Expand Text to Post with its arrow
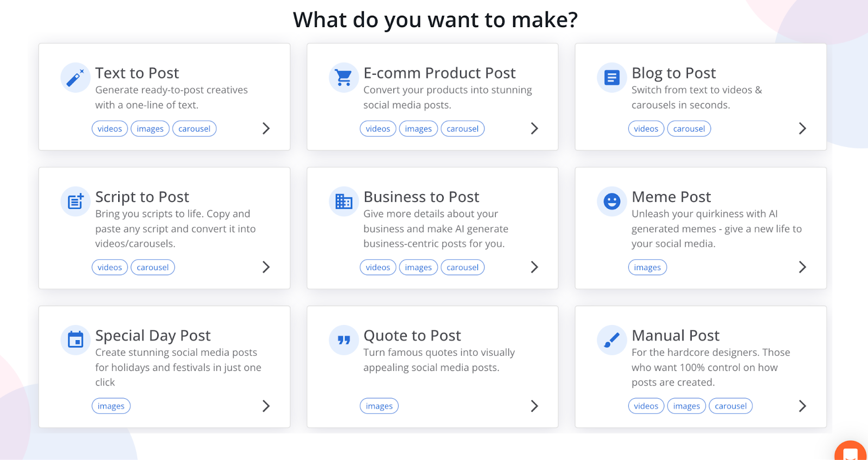868x460 pixels. point(266,129)
